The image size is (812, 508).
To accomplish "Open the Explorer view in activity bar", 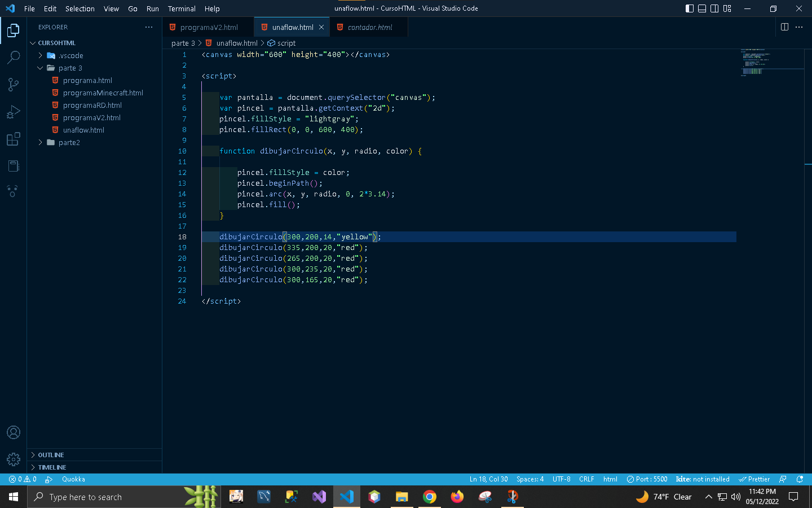I will 14,30.
